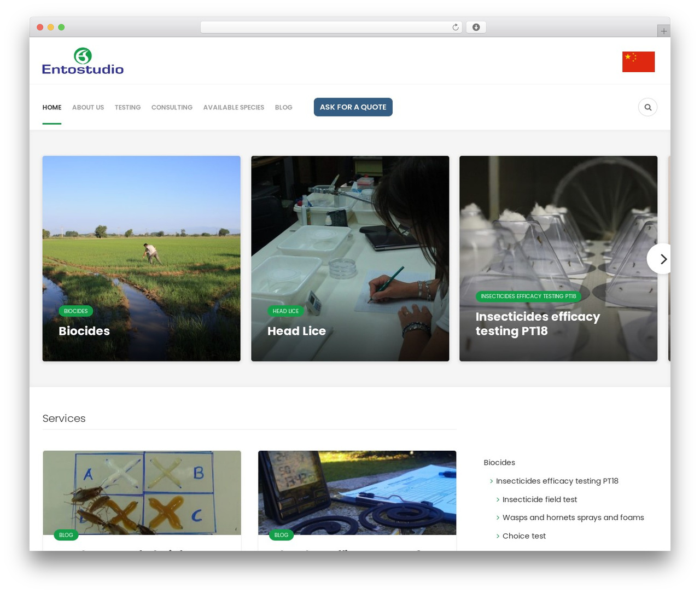700x593 pixels.
Task: Click the browser address bar
Action: click(331, 27)
